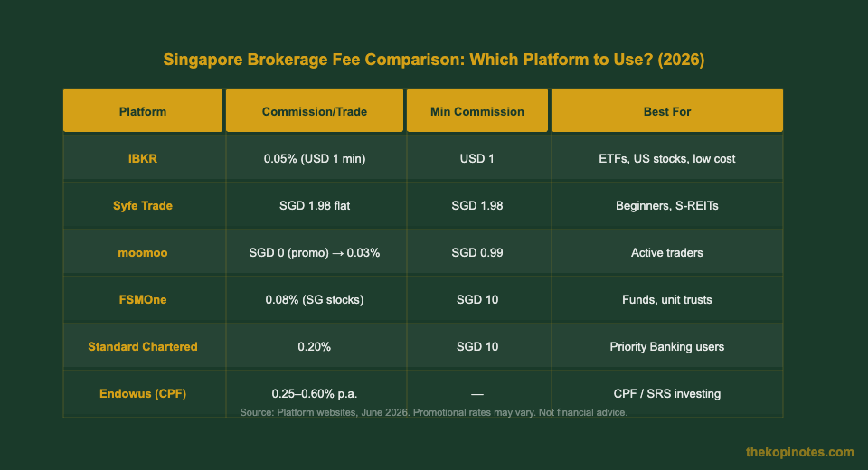The height and width of the screenshot is (470, 868).
Task: Select the 'Min Commission' column header
Action: (x=477, y=110)
